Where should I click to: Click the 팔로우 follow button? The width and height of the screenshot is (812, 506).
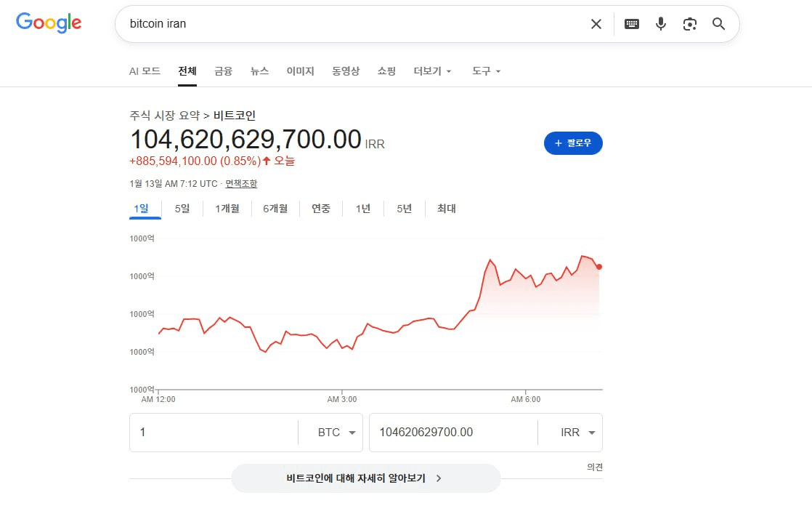[x=573, y=143]
